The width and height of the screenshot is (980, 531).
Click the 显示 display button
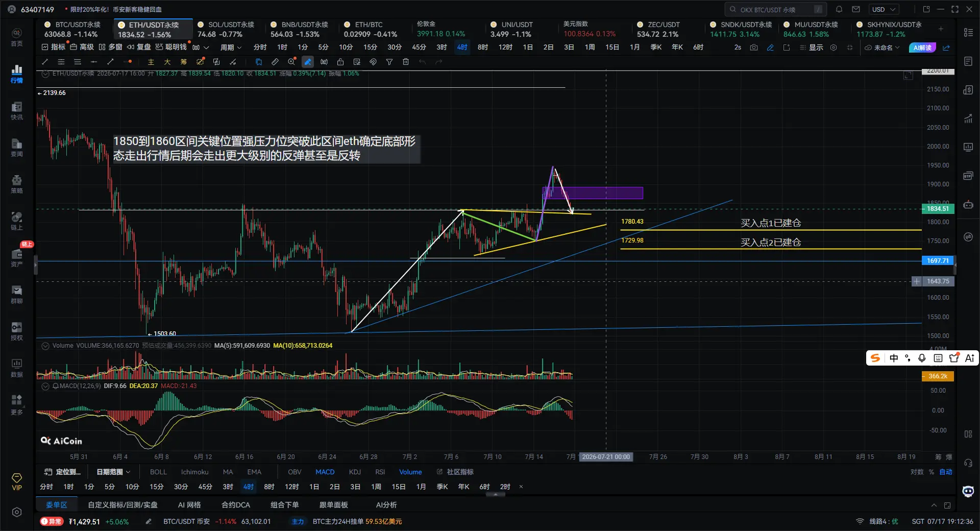click(812, 47)
